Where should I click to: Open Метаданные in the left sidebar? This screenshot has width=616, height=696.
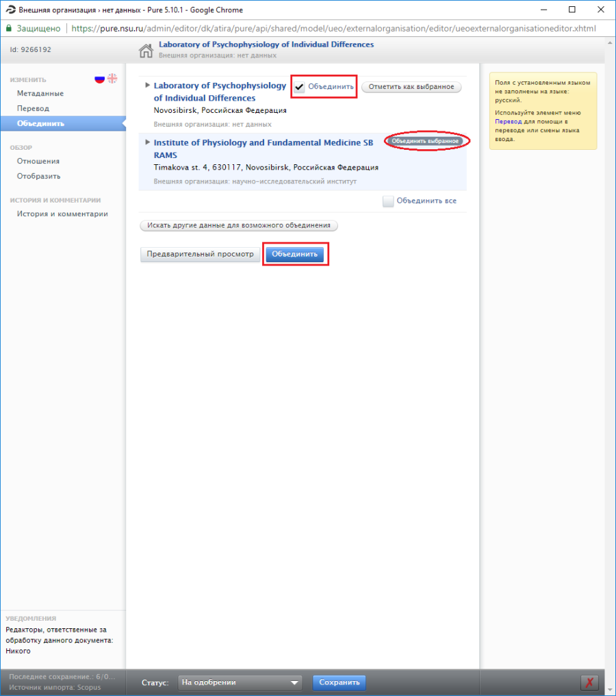[40, 93]
